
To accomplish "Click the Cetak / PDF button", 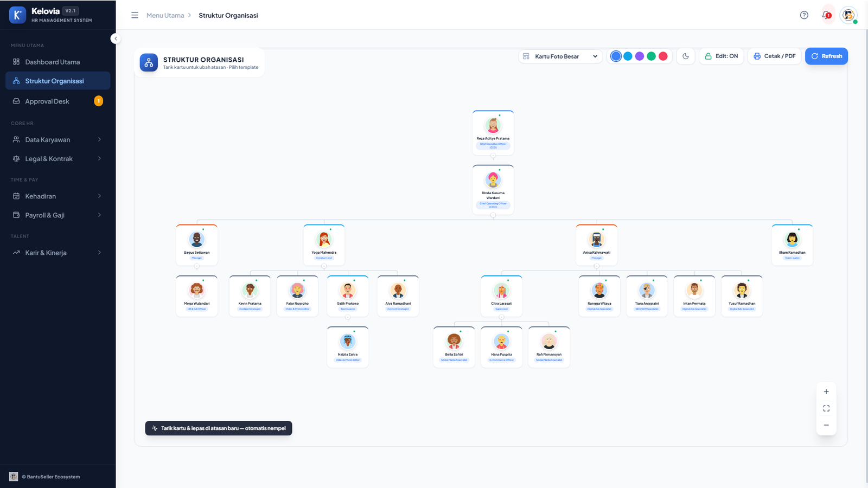I will 774,56.
